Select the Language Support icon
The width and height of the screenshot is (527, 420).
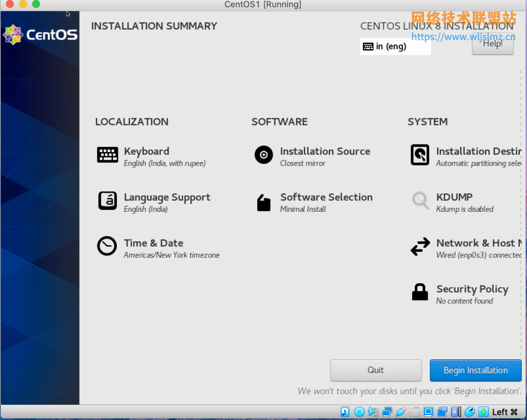click(x=107, y=200)
